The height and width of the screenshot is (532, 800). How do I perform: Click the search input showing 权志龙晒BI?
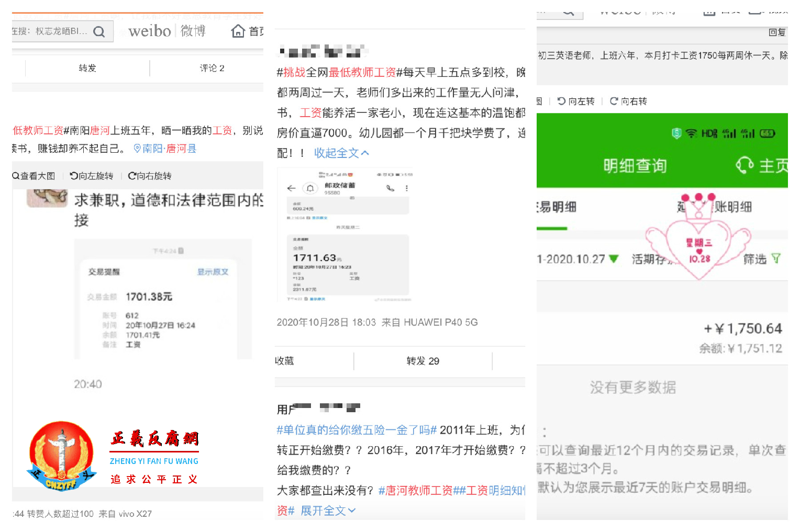point(47,31)
